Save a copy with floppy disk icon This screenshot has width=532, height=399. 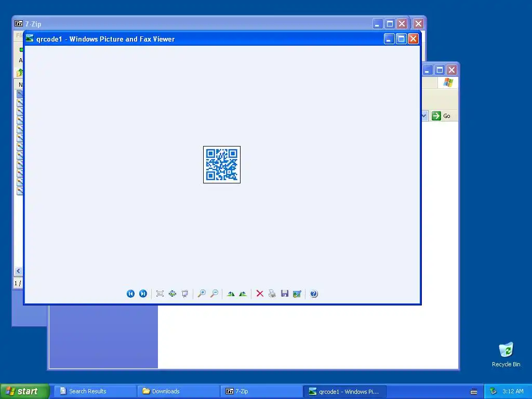pyautogui.click(x=285, y=294)
